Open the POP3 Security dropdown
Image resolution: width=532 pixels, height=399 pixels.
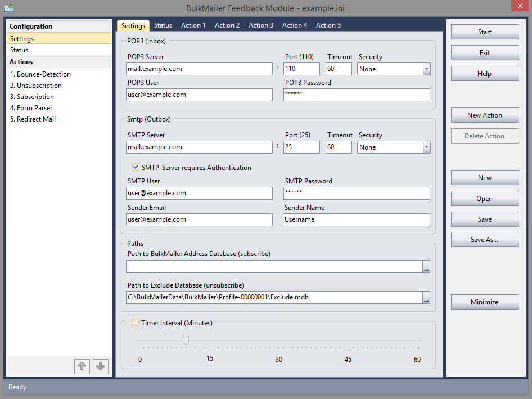coord(426,69)
